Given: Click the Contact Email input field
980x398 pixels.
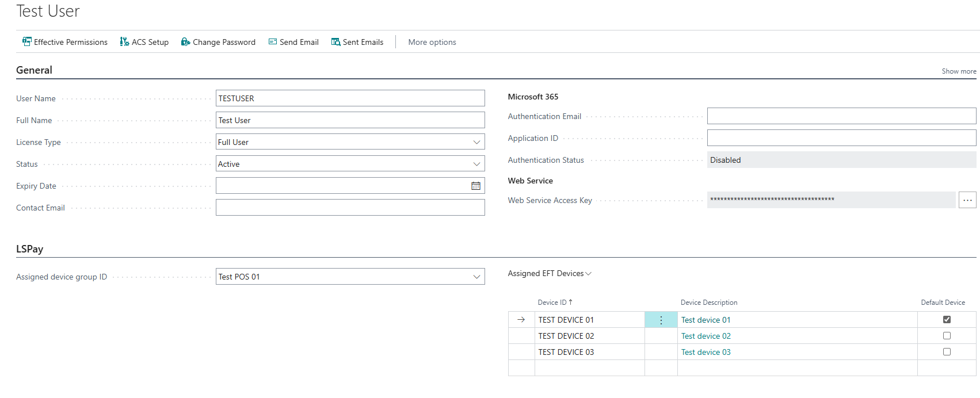Looking at the screenshot, I should pyautogui.click(x=350, y=208).
